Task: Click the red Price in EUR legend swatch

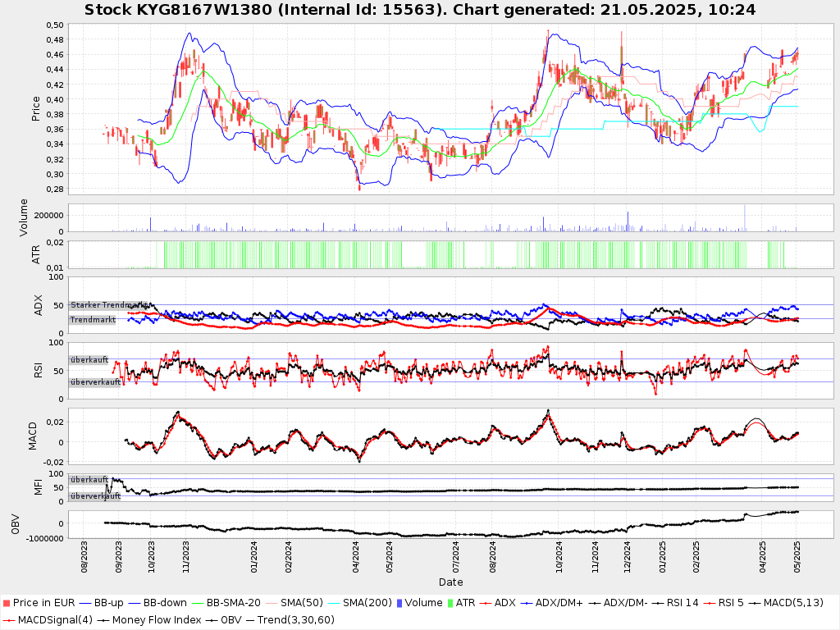Action: click(x=7, y=603)
